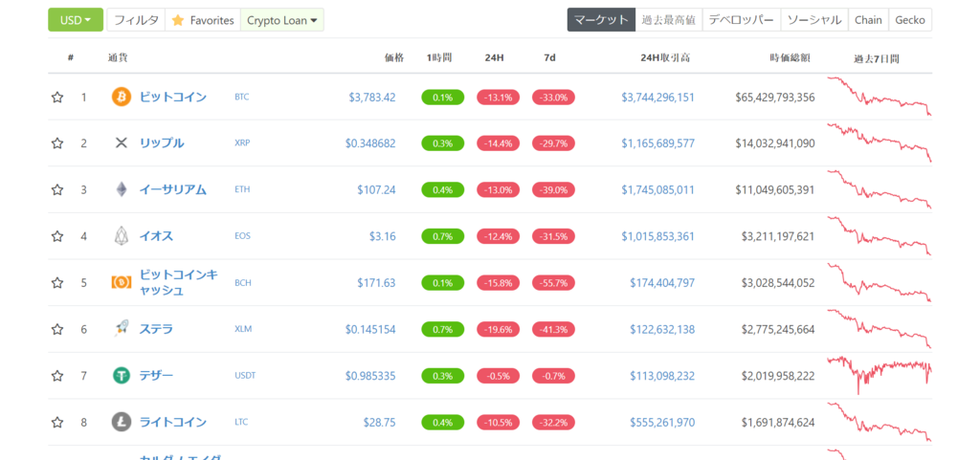Open the ビットコインキャッシュ coin link

pos(178,283)
